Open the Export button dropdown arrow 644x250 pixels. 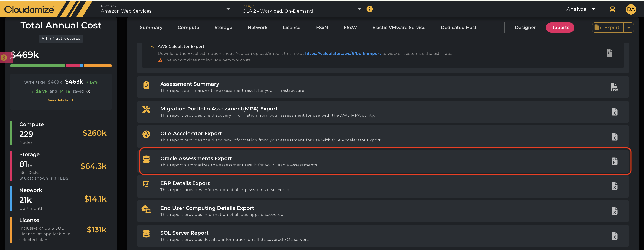pyautogui.click(x=628, y=28)
